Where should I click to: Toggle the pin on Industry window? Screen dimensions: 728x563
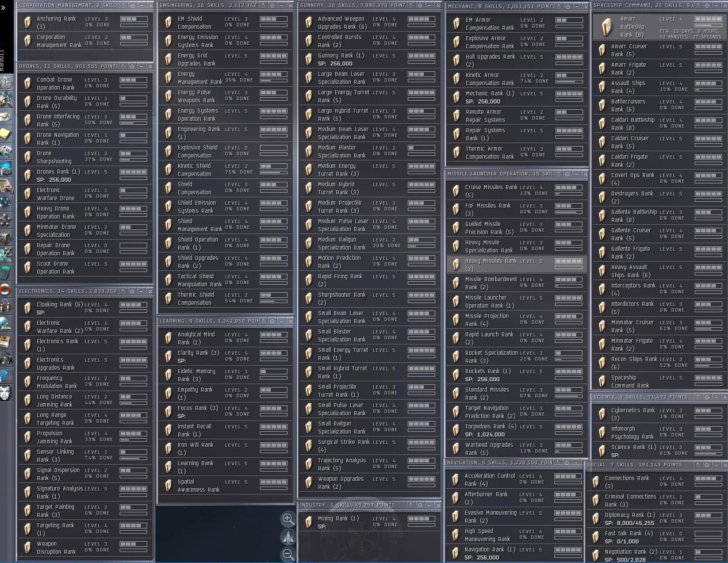(x=411, y=505)
